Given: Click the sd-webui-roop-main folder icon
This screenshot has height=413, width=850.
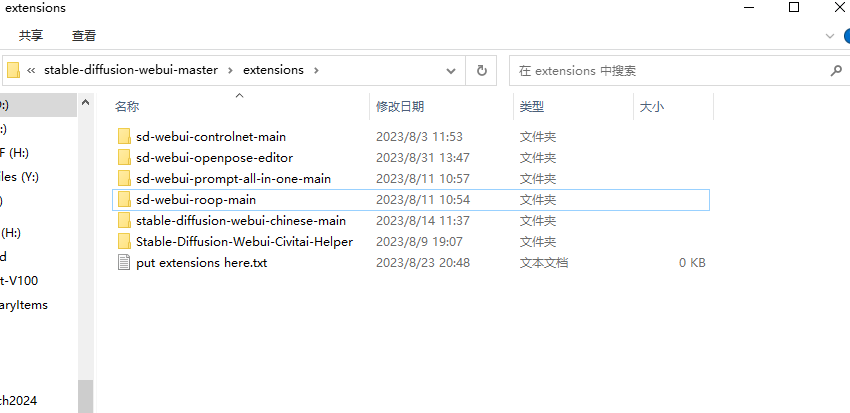Looking at the screenshot, I should pos(124,199).
